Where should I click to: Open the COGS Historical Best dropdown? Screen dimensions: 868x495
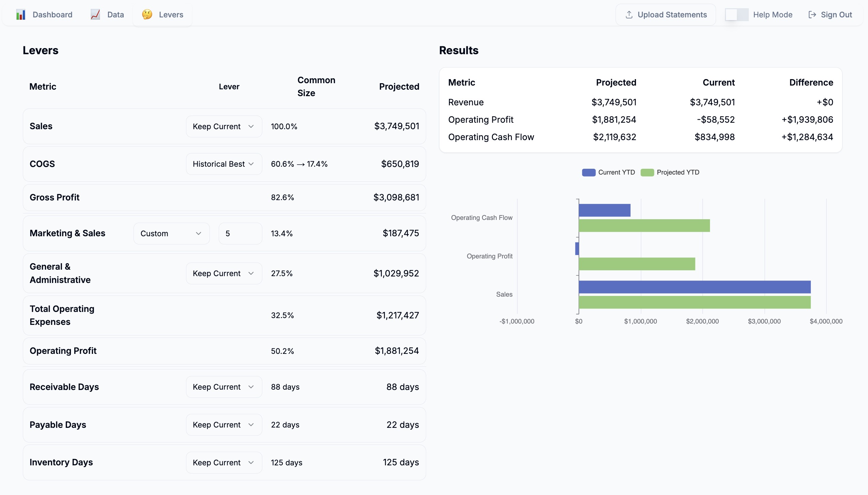pos(224,164)
